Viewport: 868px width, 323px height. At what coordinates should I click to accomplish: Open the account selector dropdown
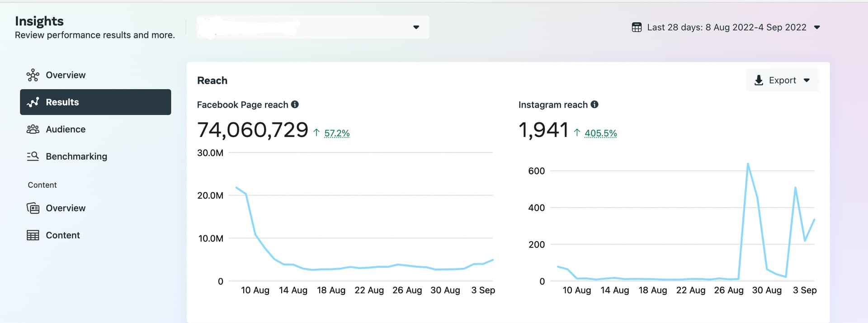[x=416, y=27]
